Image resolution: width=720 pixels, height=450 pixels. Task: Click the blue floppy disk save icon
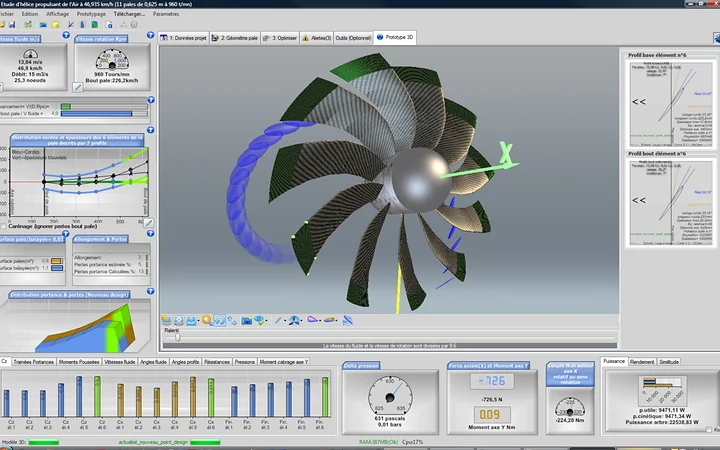coord(12,24)
